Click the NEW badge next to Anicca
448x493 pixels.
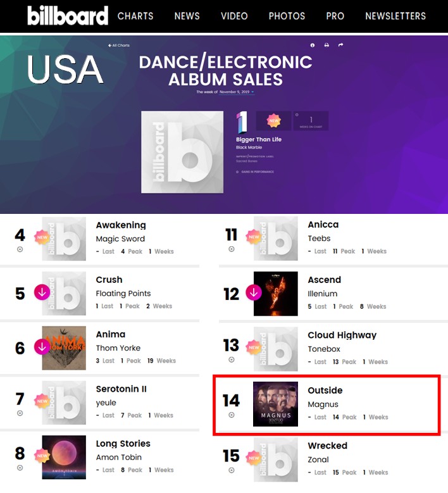254,237
